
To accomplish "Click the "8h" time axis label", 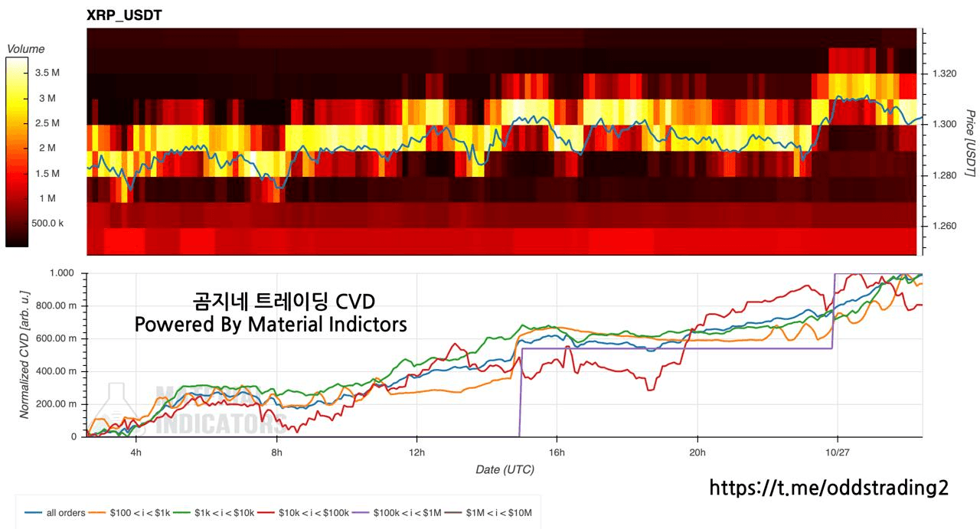I will (x=276, y=451).
